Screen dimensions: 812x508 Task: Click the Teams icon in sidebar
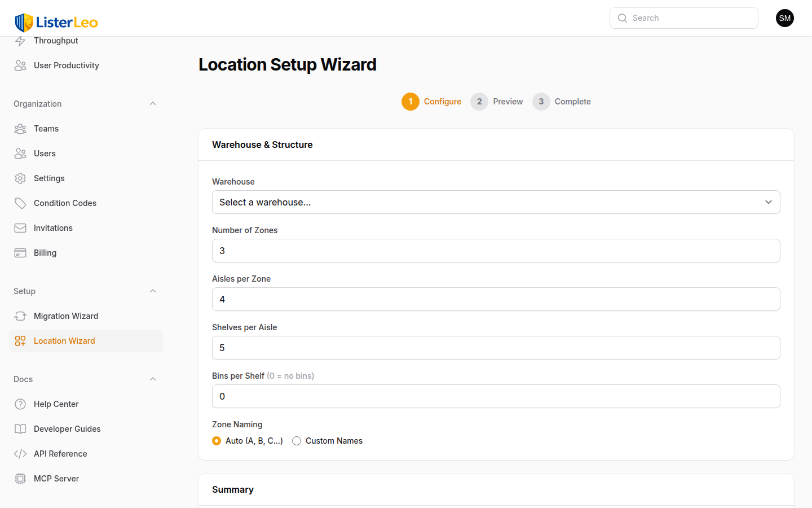pos(20,129)
